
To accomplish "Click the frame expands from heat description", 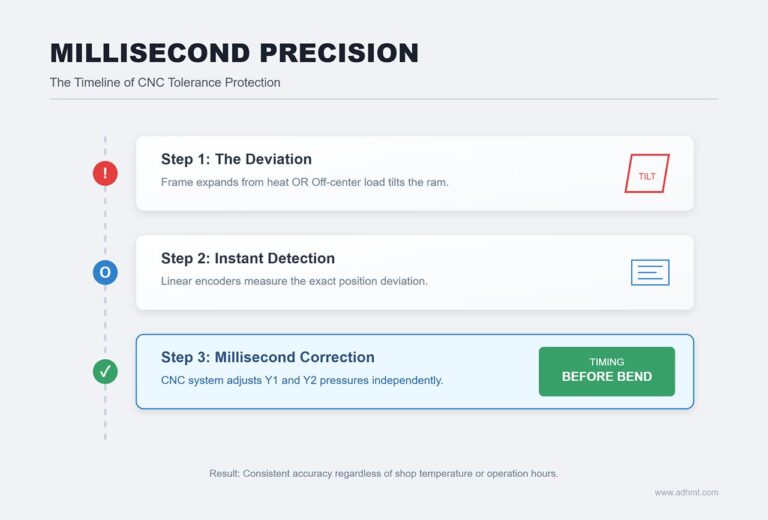I will point(305,182).
